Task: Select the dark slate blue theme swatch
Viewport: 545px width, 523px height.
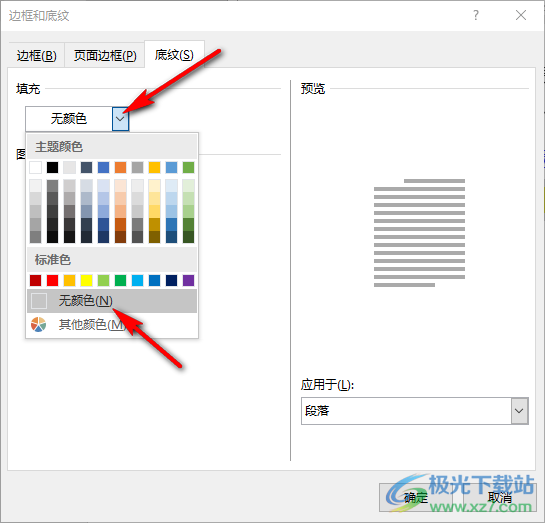Action: pos(87,167)
